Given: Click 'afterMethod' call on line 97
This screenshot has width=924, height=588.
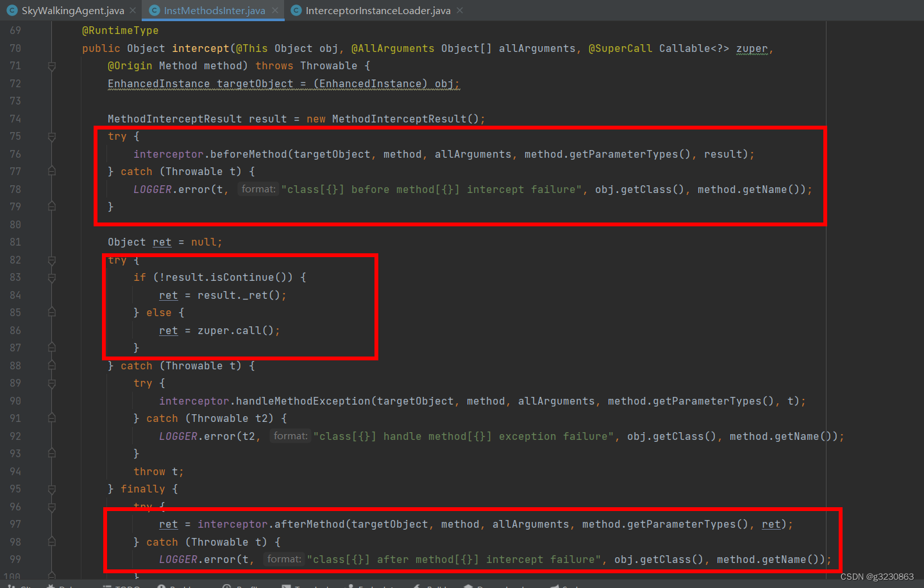Looking at the screenshot, I should [x=310, y=525].
